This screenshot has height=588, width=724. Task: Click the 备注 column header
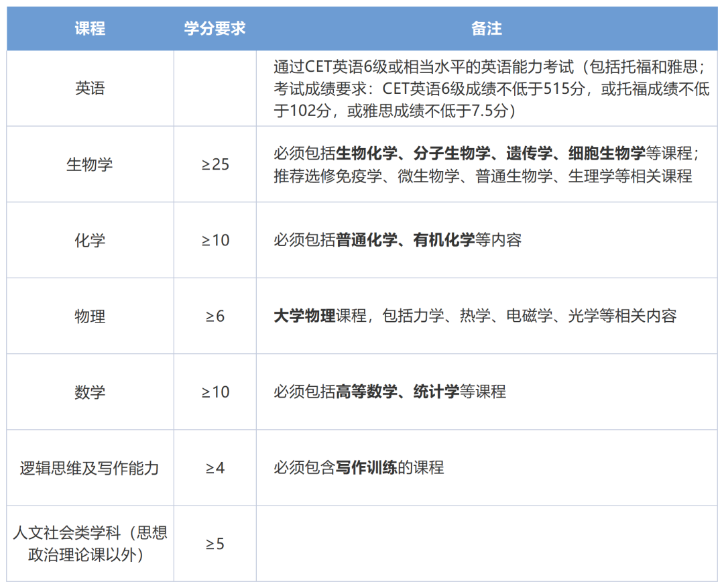coord(486,29)
